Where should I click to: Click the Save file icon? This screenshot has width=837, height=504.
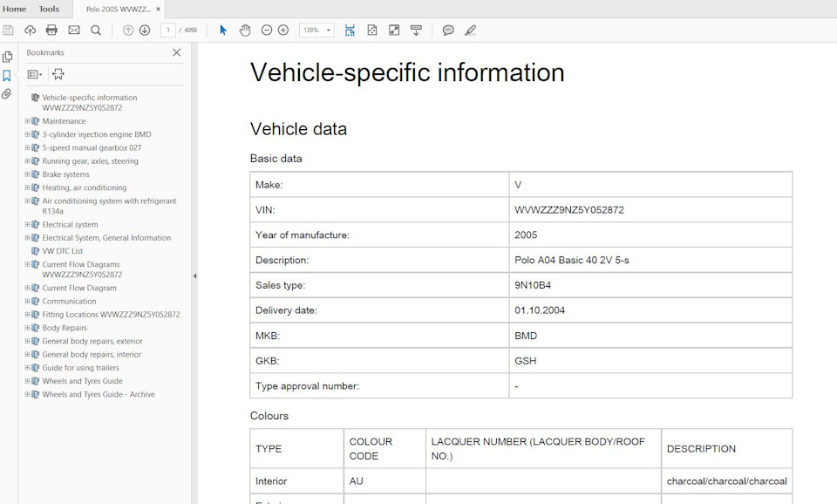click(x=8, y=31)
